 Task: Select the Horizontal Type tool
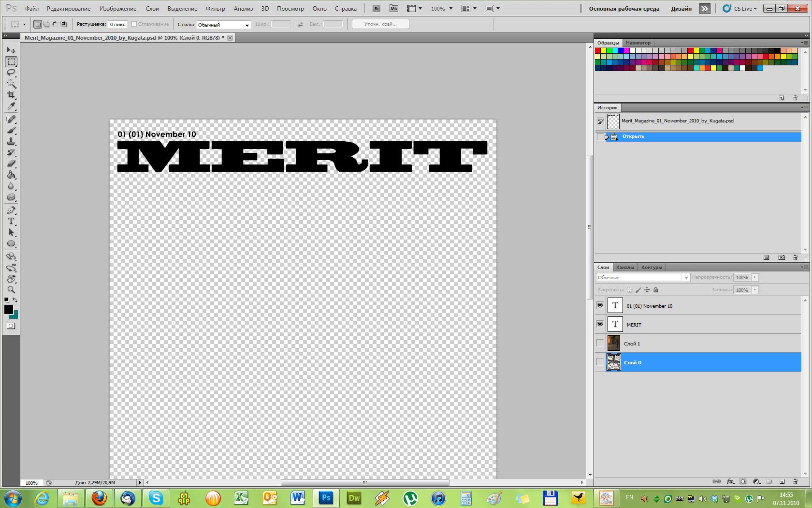pos(11,221)
